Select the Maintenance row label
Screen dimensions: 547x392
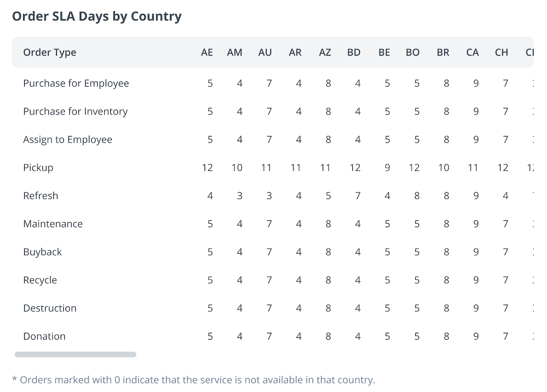[x=53, y=224]
